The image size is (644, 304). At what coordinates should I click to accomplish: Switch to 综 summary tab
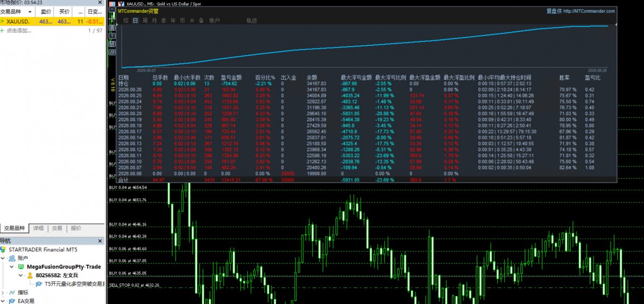pyautogui.click(x=126, y=20)
